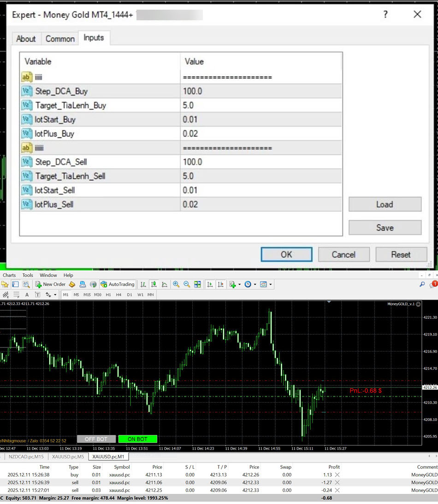
Task: Toggle chart shift icon
Action: point(220,284)
